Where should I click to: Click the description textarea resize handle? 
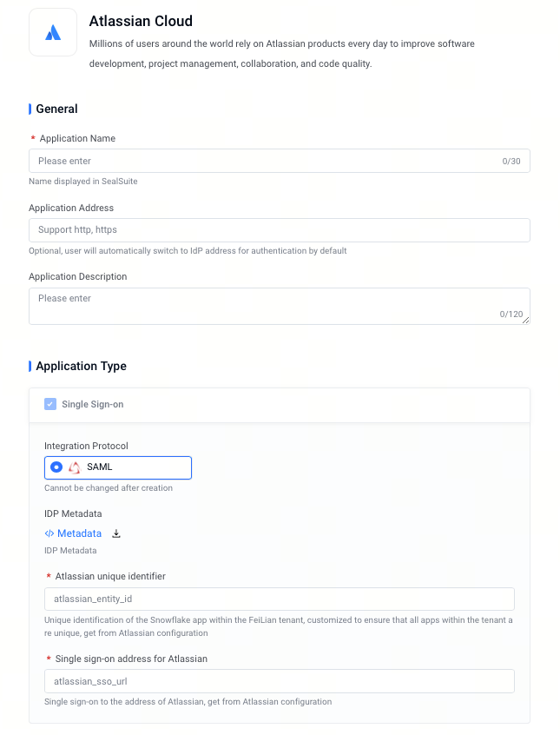[526, 321]
